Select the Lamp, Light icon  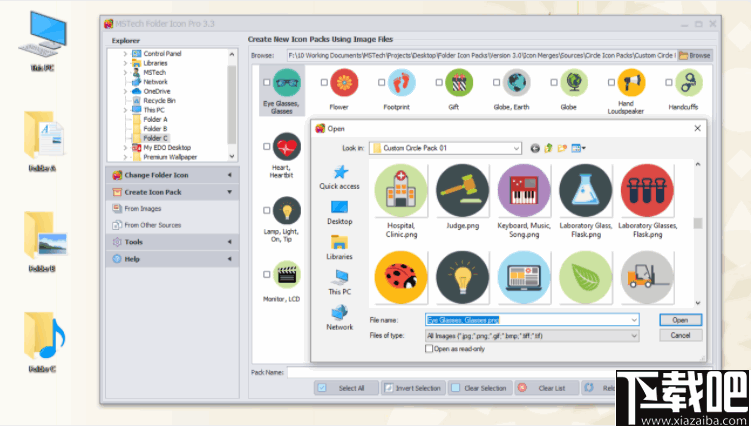click(x=286, y=210)
